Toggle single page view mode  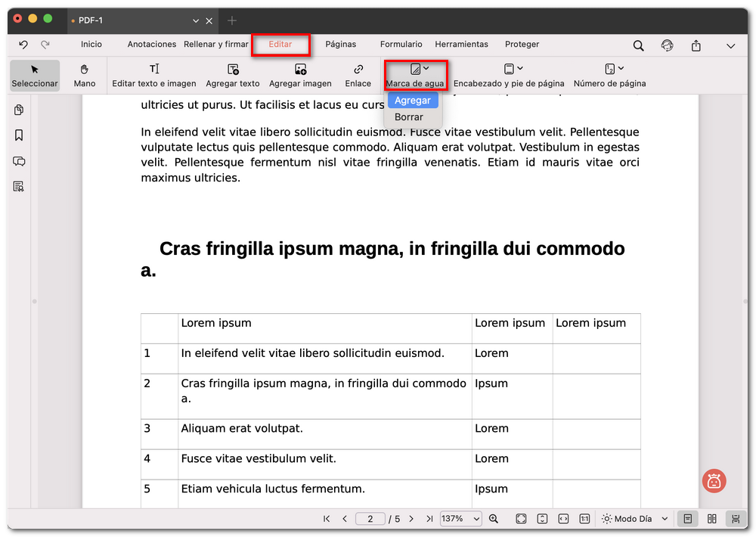687,519
